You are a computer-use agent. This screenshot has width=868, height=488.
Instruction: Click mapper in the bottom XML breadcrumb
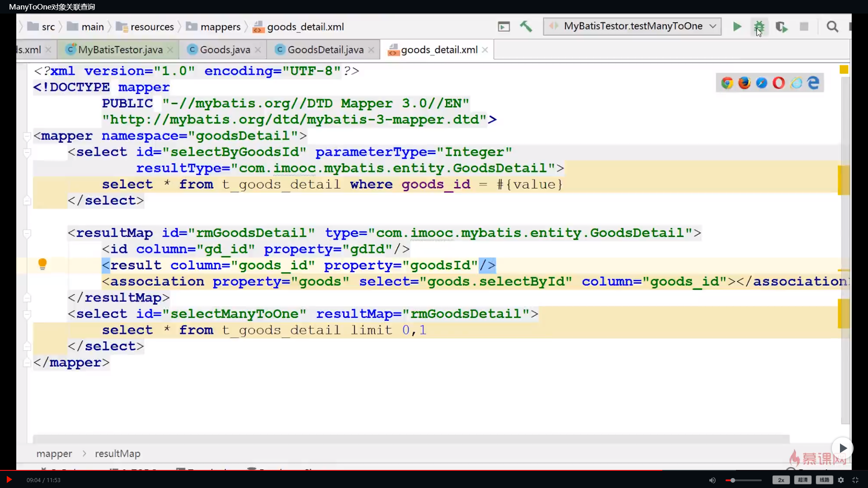pyautogui.click(x=54, y=453)
